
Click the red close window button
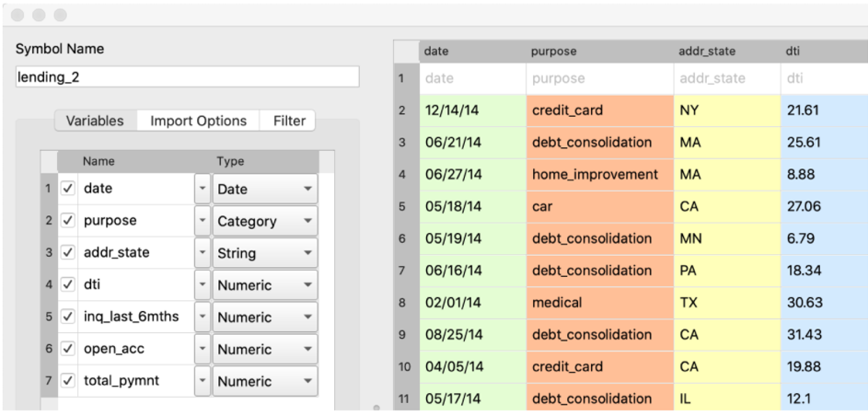[x=17, y=16]
